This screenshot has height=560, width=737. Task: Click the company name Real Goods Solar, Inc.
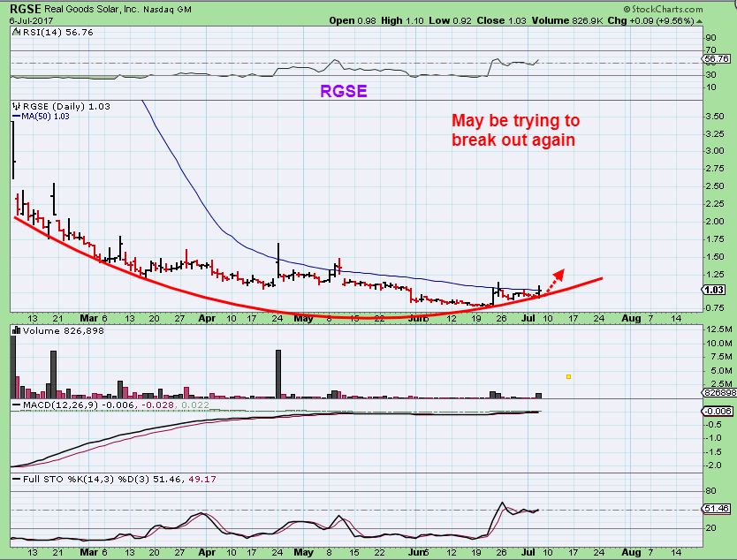click(x=92, y=9)
